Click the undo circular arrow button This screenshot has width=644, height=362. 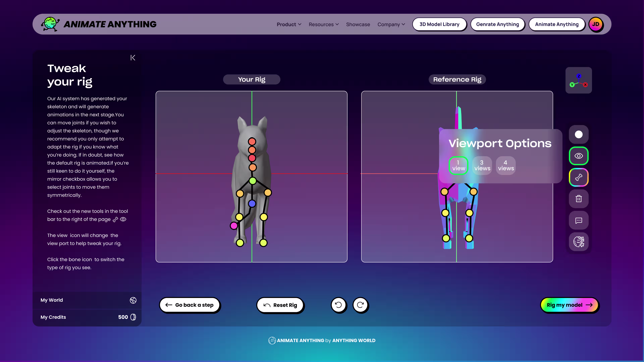(338, 305)
